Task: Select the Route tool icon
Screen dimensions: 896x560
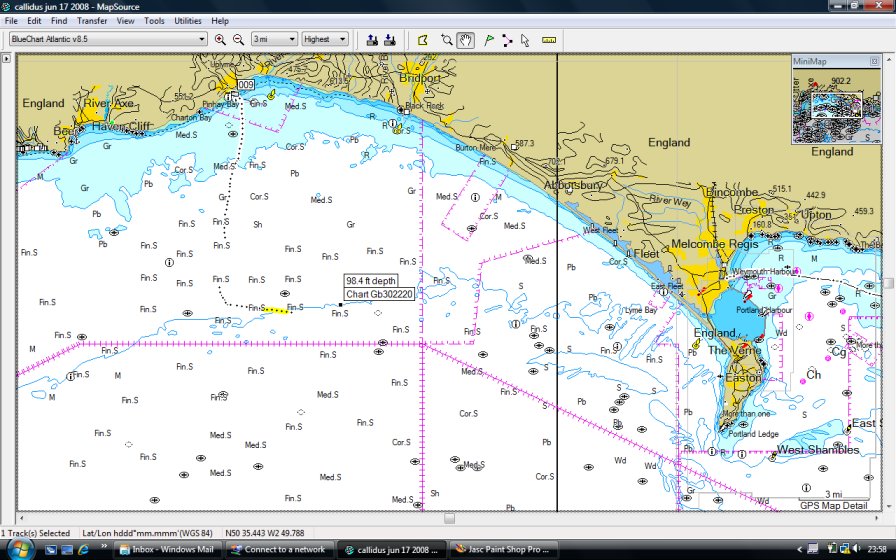Action: click(x=507, y=39)
